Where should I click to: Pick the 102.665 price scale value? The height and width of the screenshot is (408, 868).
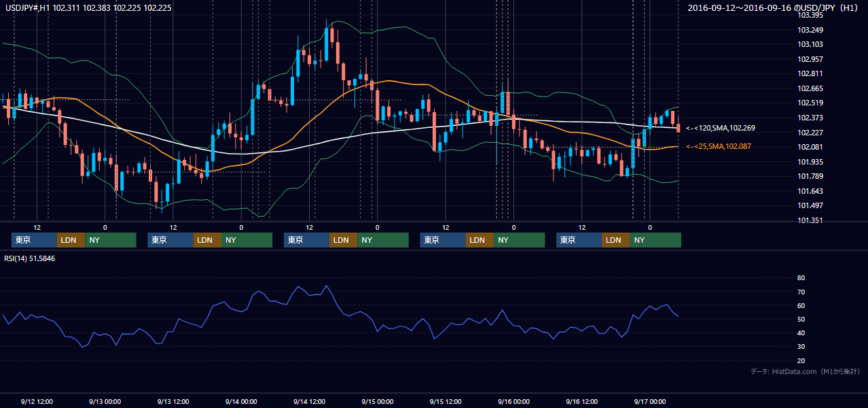tap(810, 88)
